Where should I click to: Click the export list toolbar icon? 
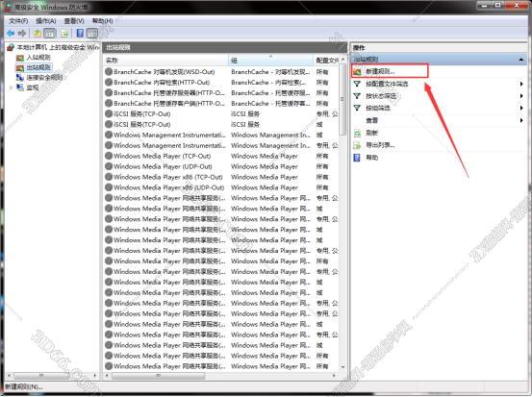[x=64, y=34]
